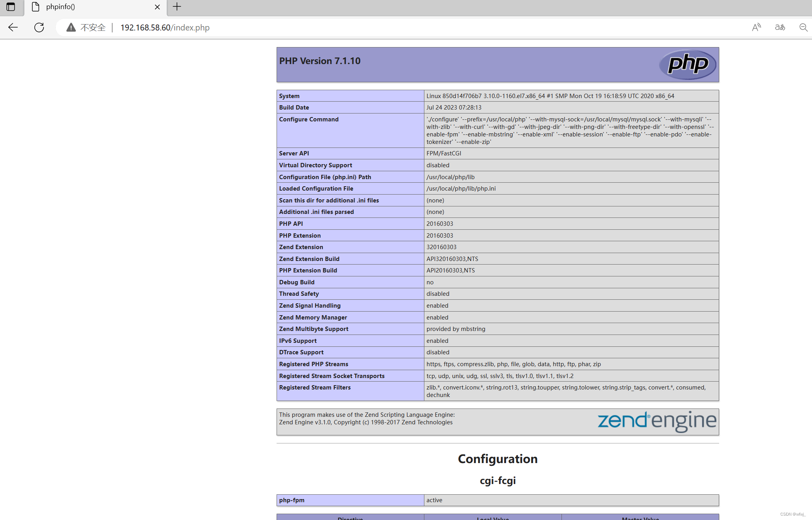Close the phpinfo() tab
The width and height of the screenshot is (812, 520).
point(157,7)
